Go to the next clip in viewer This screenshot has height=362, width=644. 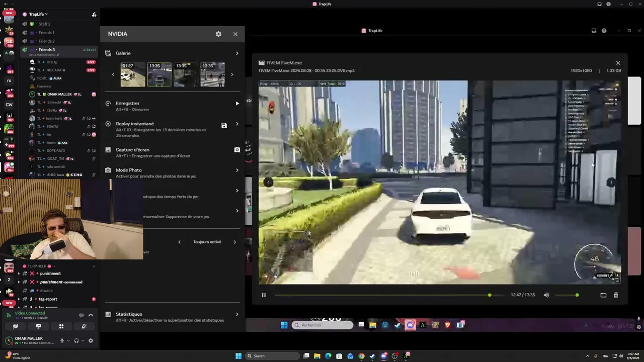(611, 183)
